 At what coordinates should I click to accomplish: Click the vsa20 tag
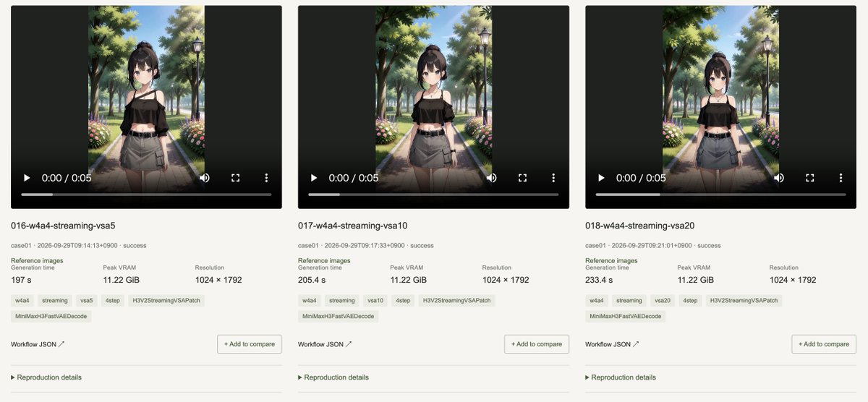coord(663,300)
